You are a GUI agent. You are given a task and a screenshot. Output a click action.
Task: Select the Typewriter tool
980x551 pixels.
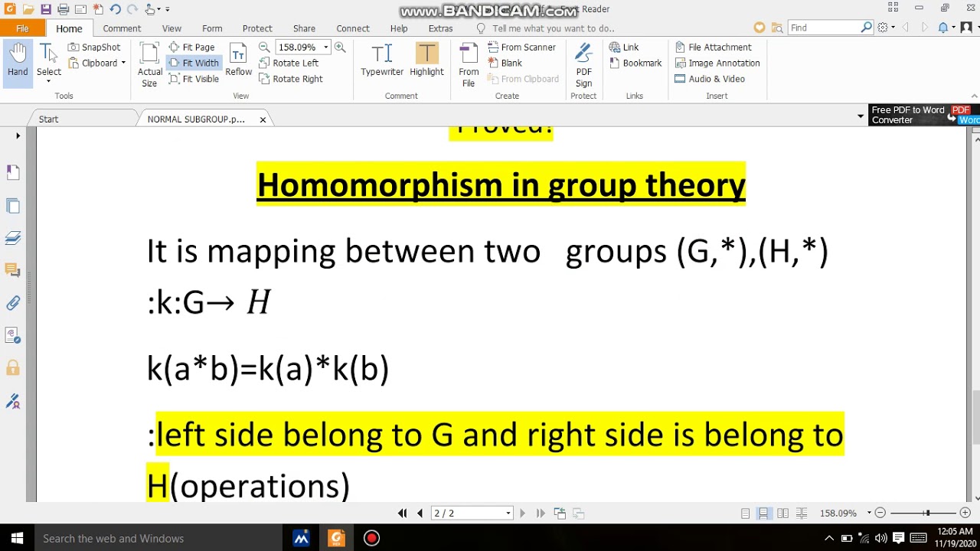coord(382,60)
